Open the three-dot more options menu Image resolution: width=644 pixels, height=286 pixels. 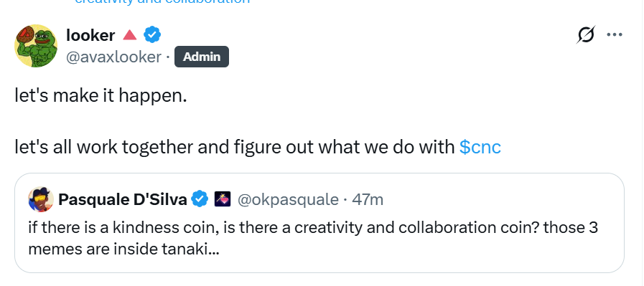pos(615,35)
